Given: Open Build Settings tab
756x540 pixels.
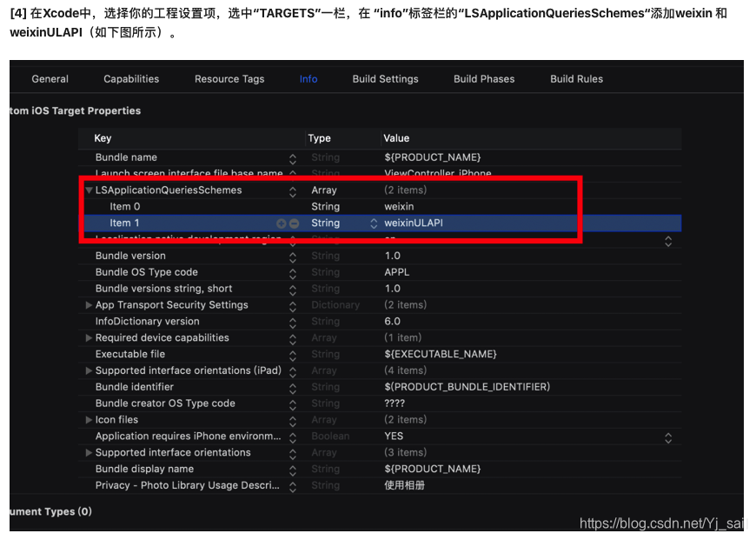Looking at the screenshot, I should tap(385, 78).
